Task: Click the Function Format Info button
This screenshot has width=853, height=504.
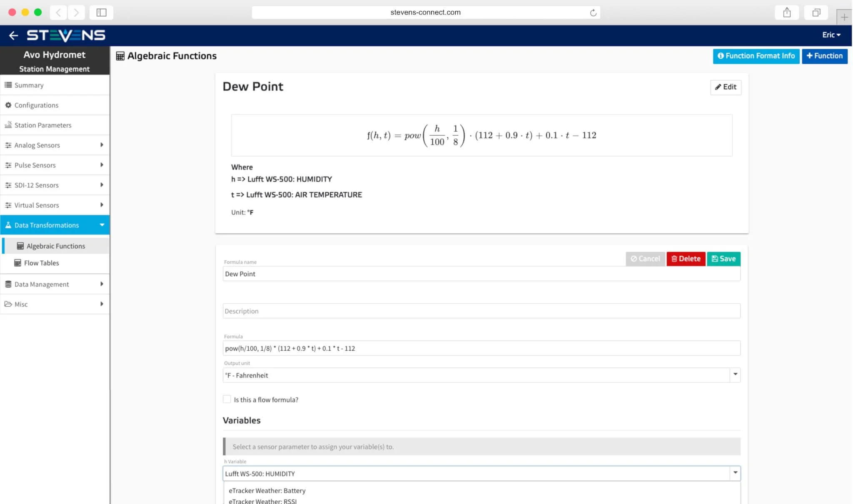Action: click(x=756, y=56)
